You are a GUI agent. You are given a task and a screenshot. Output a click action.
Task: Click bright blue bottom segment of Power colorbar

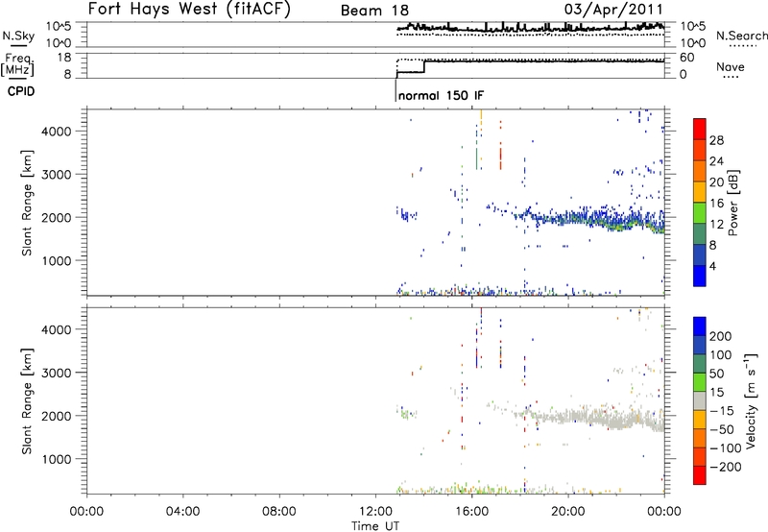point(700,276)
